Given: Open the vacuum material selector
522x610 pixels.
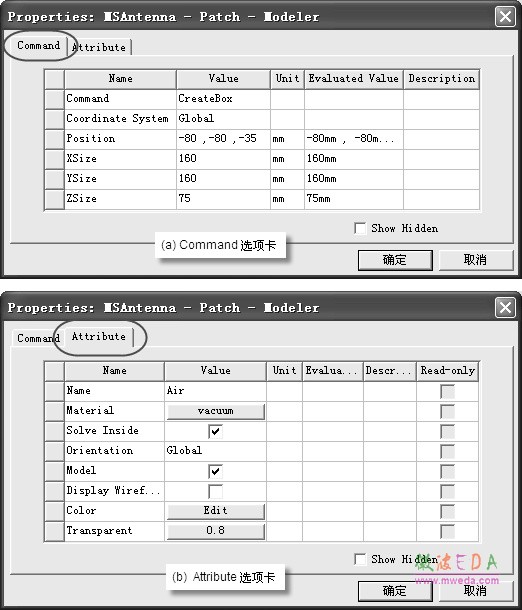Looking at the screenshot, I should pyautogui.click(x=216, y=411).
